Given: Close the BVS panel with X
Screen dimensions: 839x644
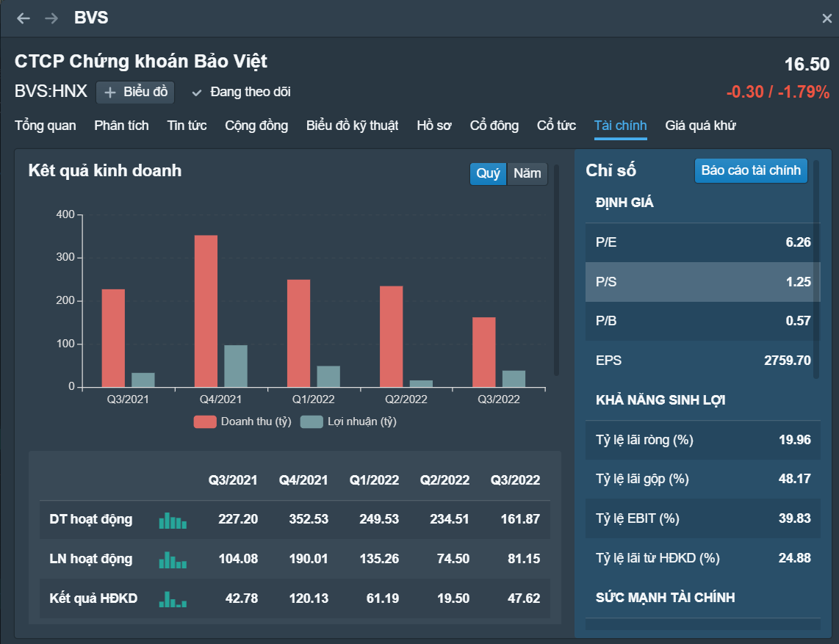Looking at the screenshot, I should click(x=827, y=18).
